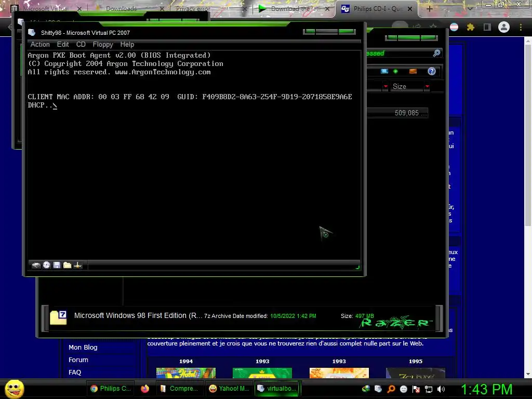
Task: Open the Forum link on the webpage
Action: click(78, 360)
